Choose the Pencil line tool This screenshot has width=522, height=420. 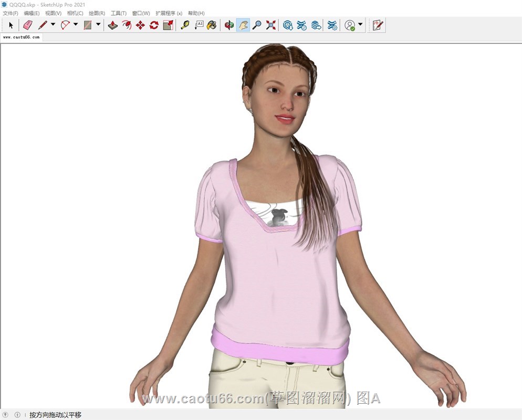click(x=43, y=25)
